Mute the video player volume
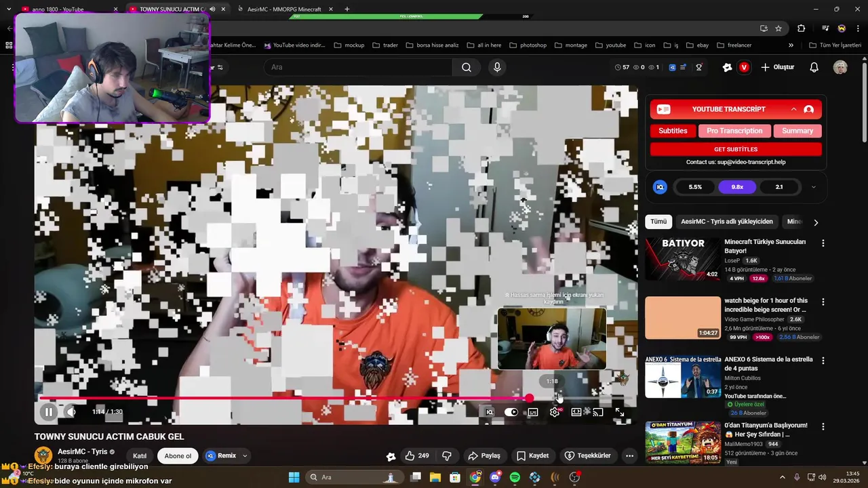 (x=71, y=411)
